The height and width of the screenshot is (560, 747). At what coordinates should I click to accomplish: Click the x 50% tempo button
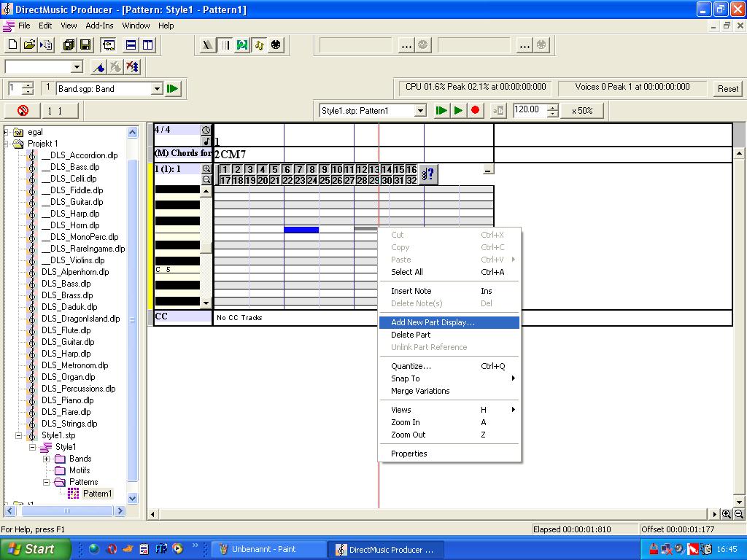click(582, 111)
